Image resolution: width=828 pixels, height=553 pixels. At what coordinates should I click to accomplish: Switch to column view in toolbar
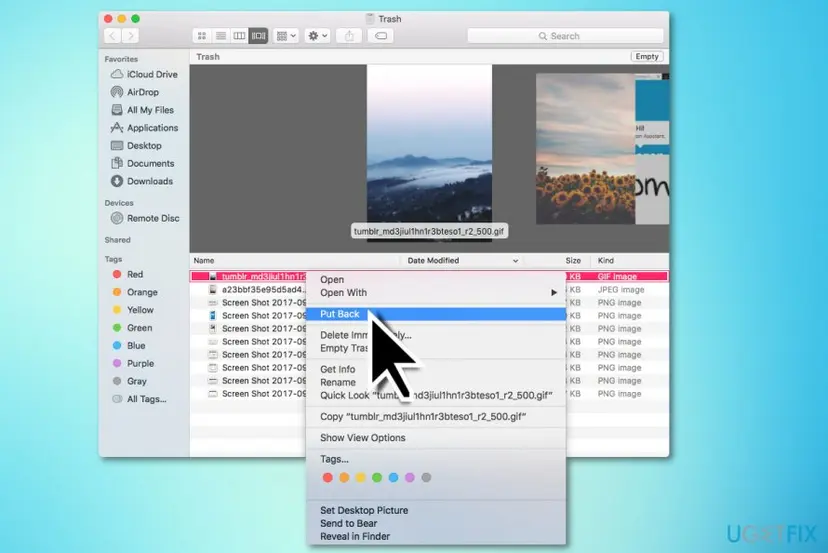click(x=239, y=36)
